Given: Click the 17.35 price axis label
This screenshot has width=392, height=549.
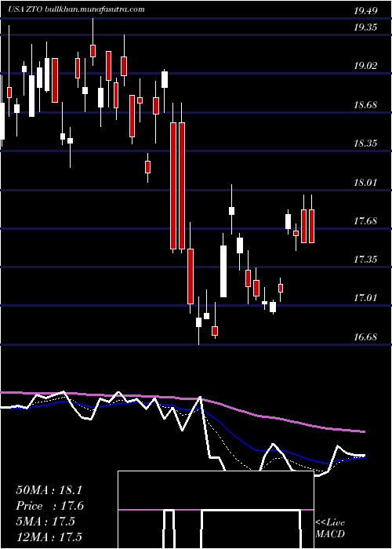Looking at the screenshot, I should tap(365, 259).
